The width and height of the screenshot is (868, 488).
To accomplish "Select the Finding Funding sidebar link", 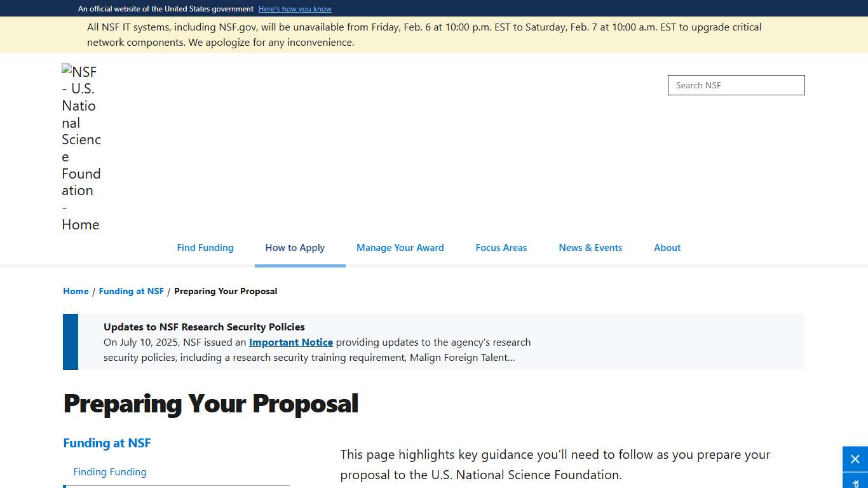I will [109, 472].
